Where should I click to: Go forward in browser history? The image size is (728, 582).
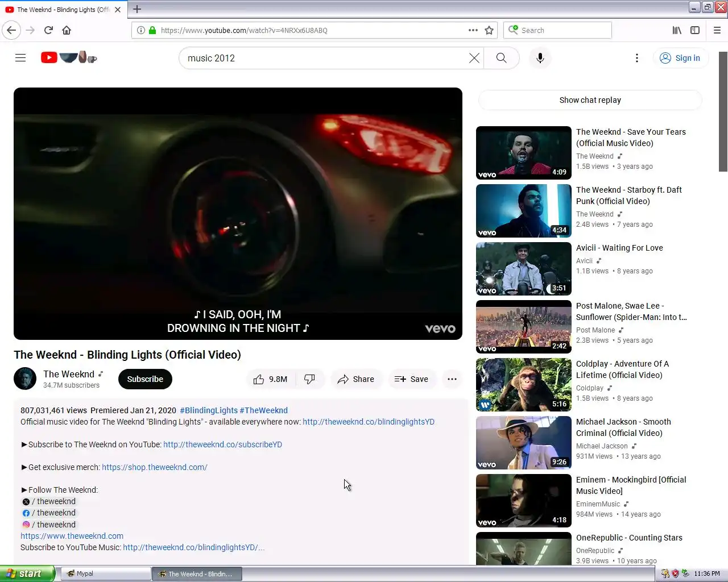[x=31, y=30]
